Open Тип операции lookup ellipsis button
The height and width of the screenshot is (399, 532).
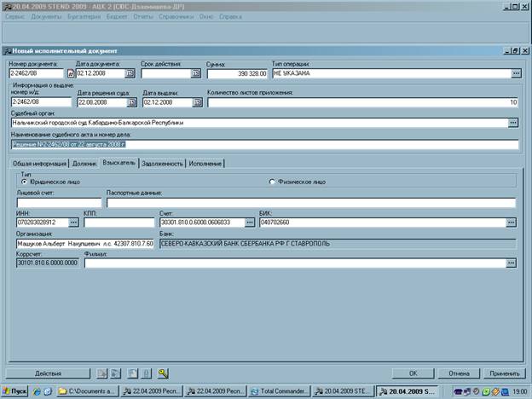pos(516,73)
